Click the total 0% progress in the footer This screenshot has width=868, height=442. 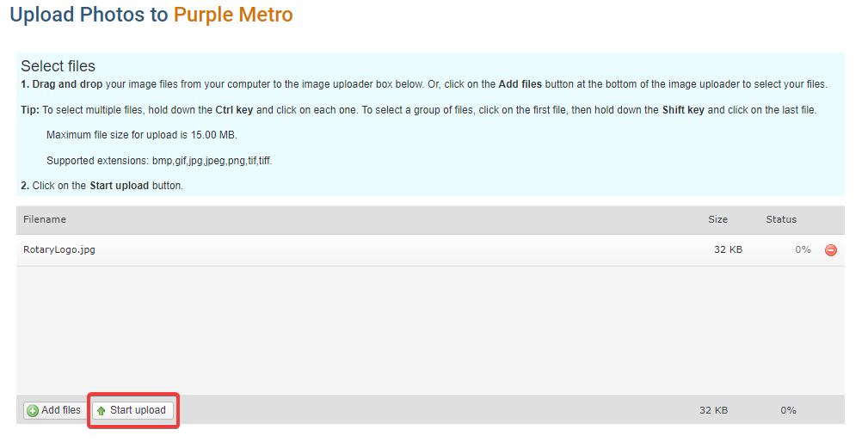click(x=788, y=411)
